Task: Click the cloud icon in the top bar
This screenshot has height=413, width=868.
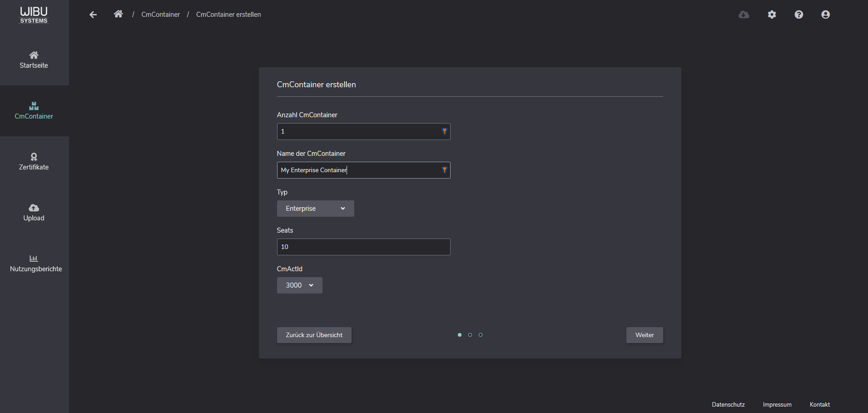Action: click(744, 14)
